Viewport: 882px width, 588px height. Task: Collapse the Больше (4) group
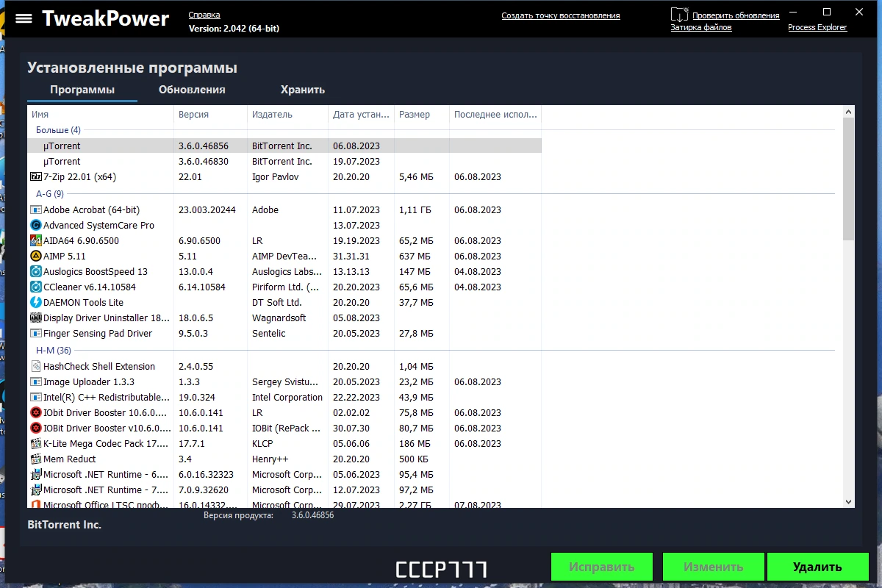58,130
